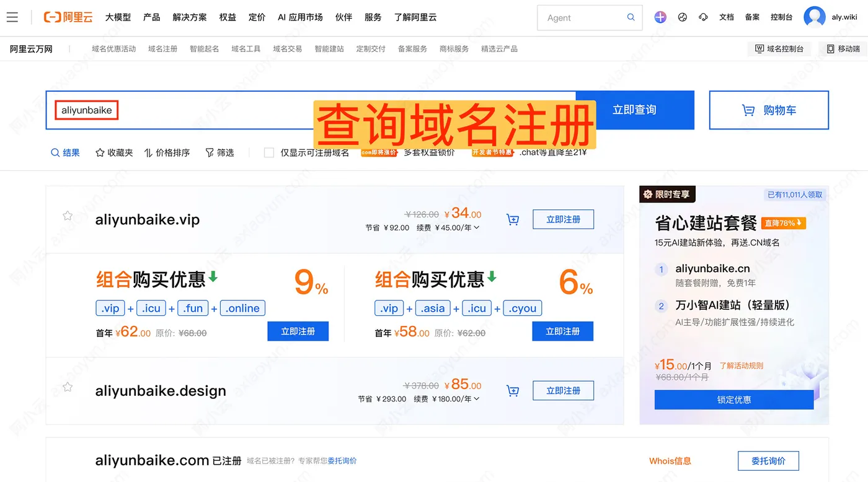The height and width of the screenshot is (482, 868).
Task: Click 立即注册 for the 6% combo offer
Action: click(563, 331)
